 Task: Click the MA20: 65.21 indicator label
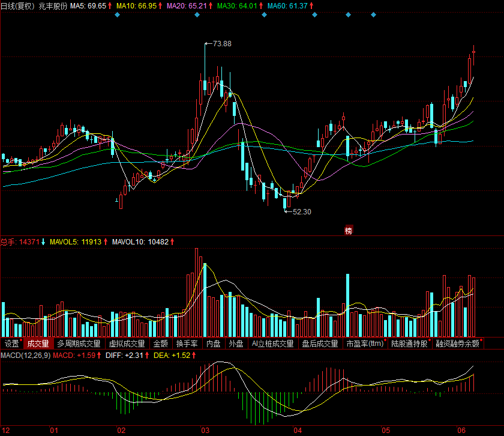[187, 6]
